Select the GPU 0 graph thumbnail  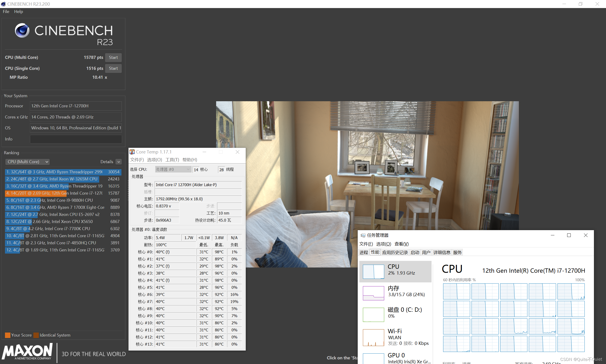(373, 358)
